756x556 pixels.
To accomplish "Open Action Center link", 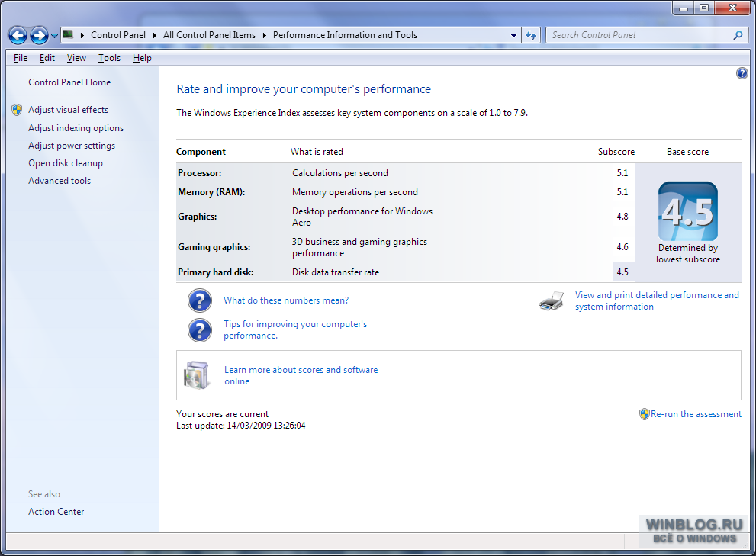I will point(56,512).
